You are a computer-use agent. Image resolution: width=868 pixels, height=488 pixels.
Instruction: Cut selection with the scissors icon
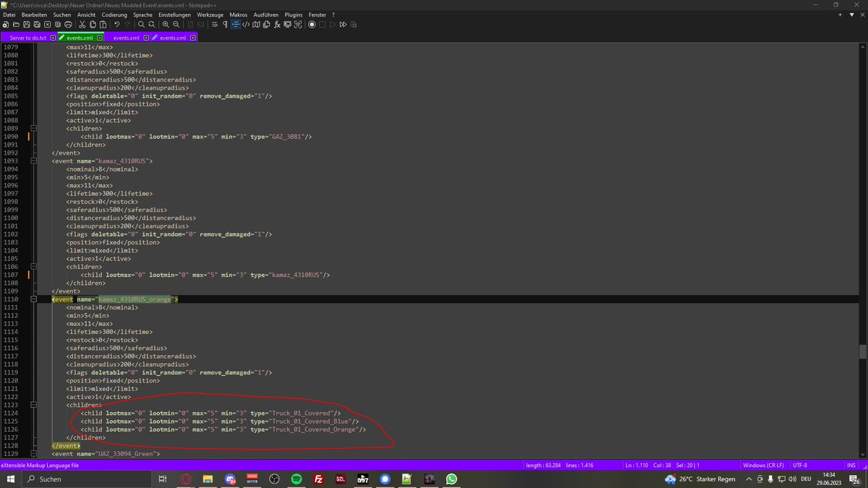[x=83, y=25]
